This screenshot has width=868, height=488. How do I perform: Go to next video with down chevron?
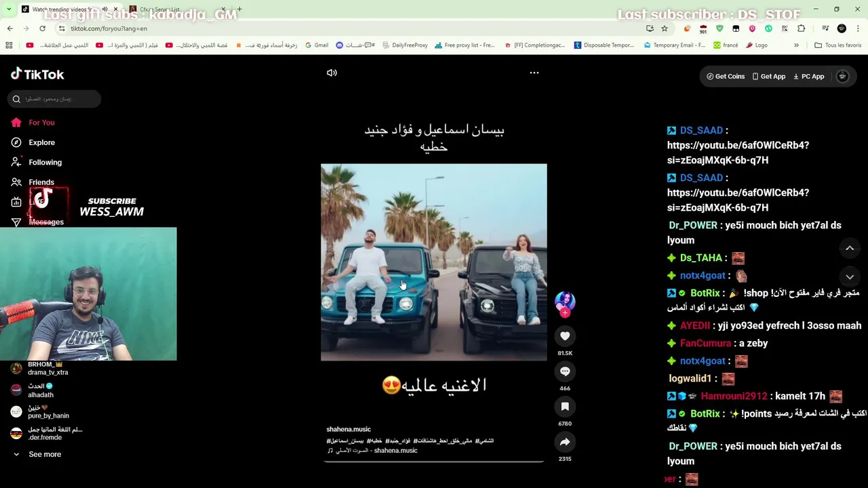point(850,277)
